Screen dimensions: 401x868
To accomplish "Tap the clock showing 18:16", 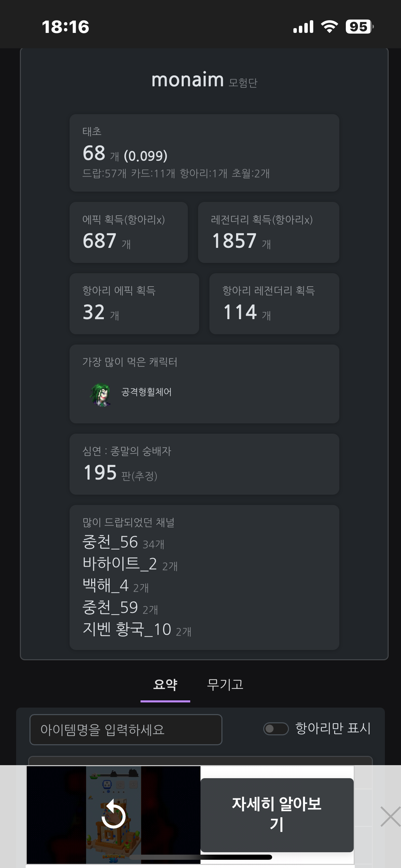I will click(x=65, y=27).
